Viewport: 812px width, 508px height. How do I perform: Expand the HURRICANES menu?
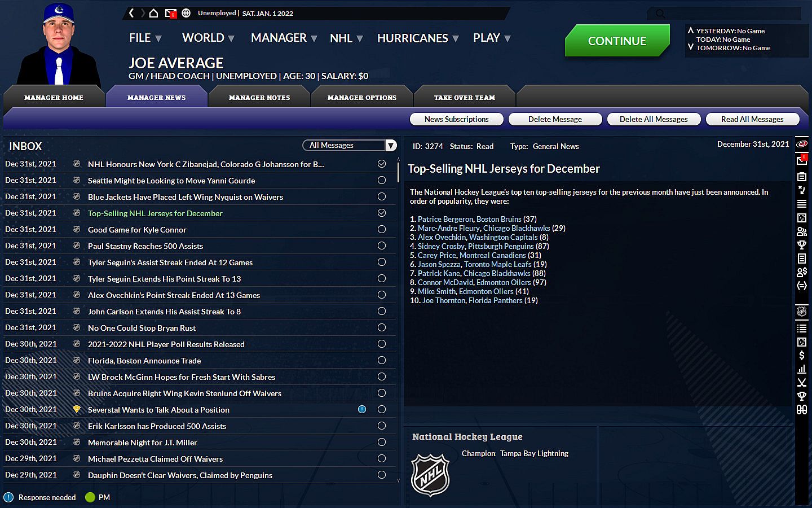[x=418, y=38]
